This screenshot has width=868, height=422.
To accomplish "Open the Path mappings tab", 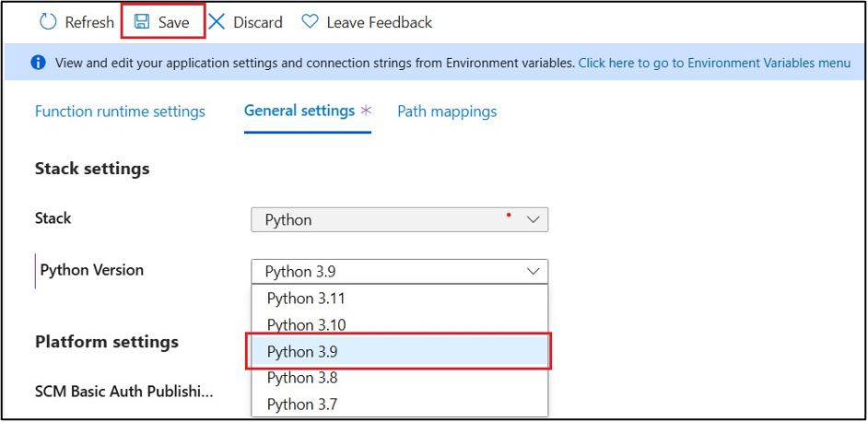I will [447, 111].
